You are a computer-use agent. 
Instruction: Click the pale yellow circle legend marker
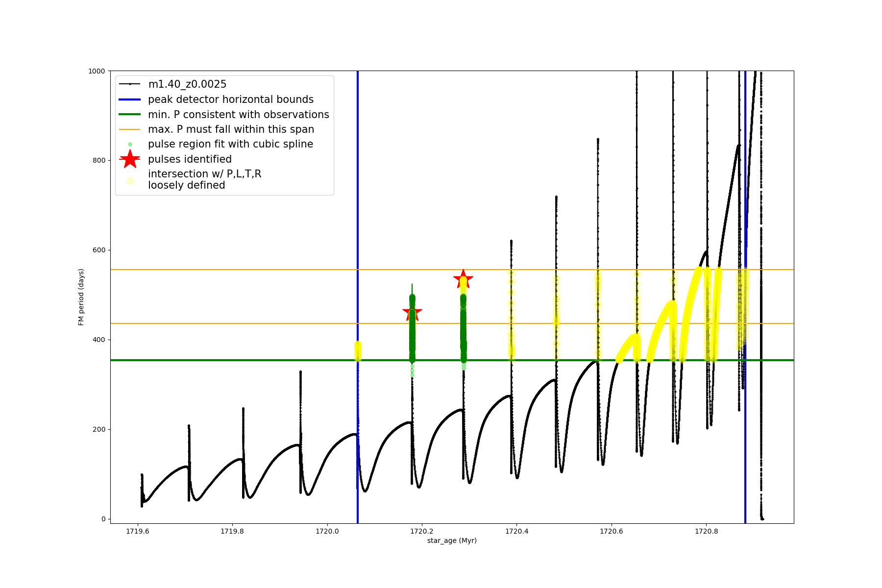(130, 181)
